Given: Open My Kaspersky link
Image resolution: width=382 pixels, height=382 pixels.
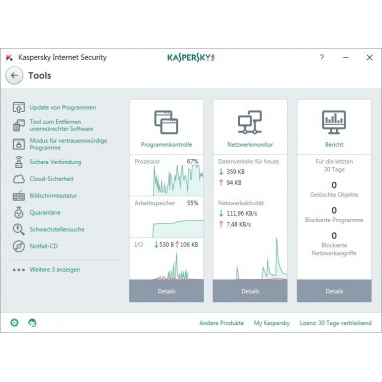Looking at the screenshot, I should (272, 323).
